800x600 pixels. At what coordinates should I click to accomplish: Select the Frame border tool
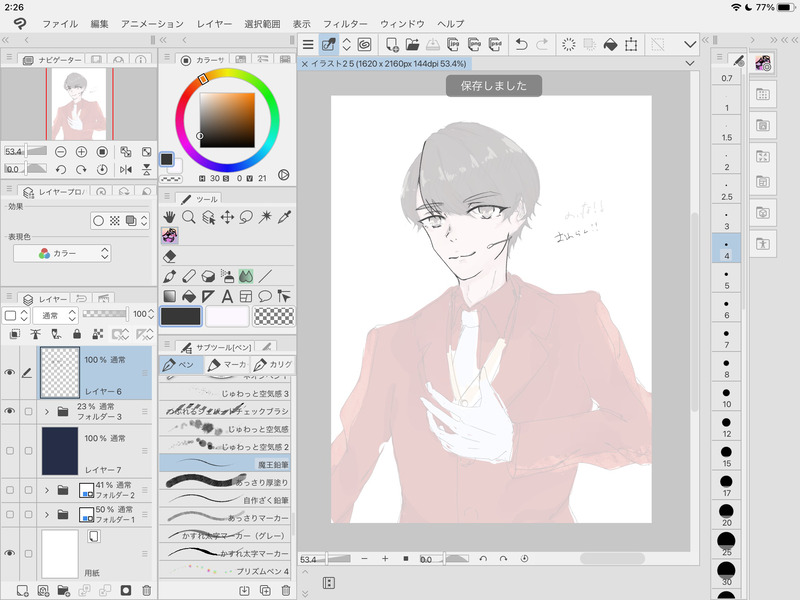coord(246,296)
